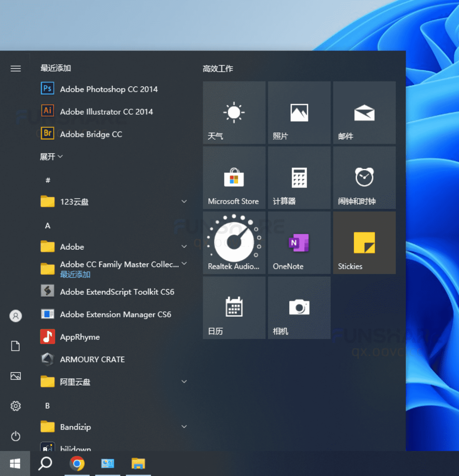The image size is (459, 476).
Task: Click the Power icon in start sidebar
Action: click(x=16, y=436)
